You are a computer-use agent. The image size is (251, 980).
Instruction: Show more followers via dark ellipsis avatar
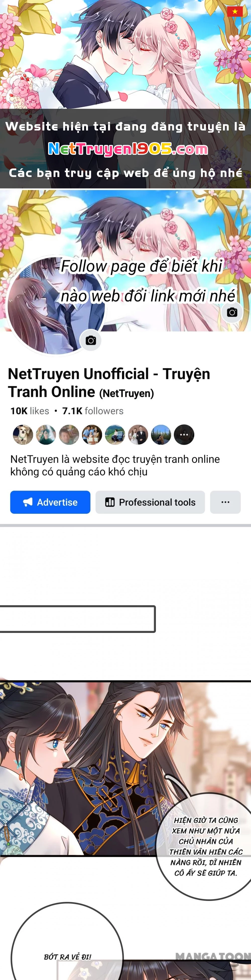pyautogui.click(x=184, y=434)
